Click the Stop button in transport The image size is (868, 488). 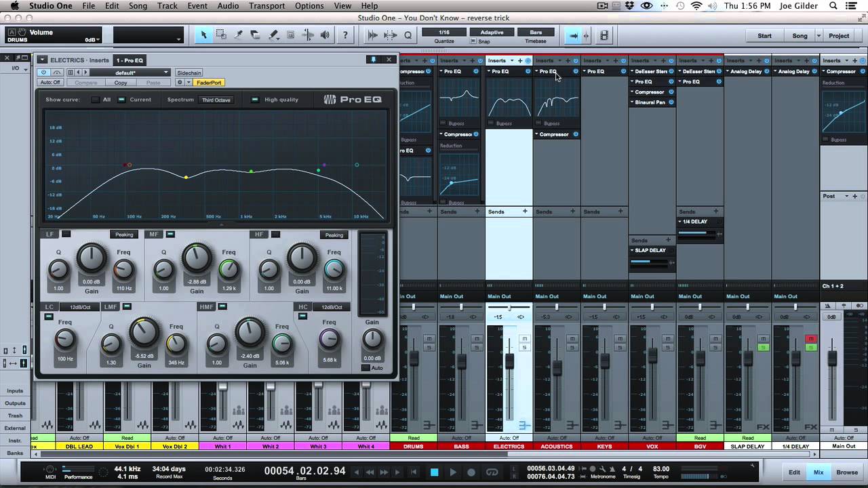[x=435, y=472]
